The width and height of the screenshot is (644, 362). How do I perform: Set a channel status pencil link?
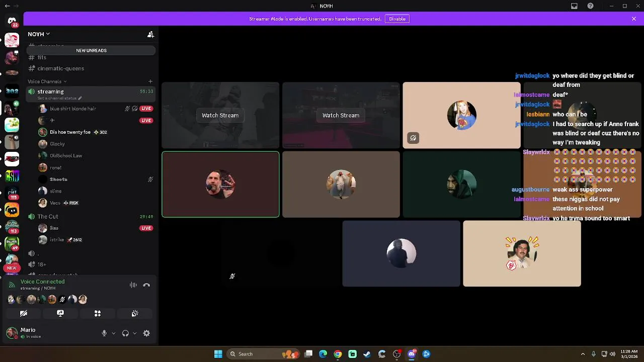click(x=59, y=99)
